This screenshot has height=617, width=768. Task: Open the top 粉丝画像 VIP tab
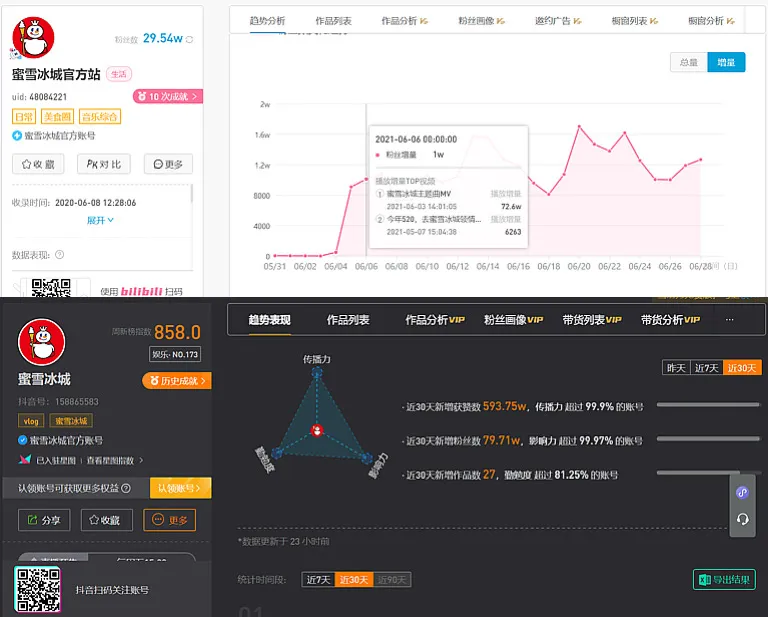tap(481, 21)
